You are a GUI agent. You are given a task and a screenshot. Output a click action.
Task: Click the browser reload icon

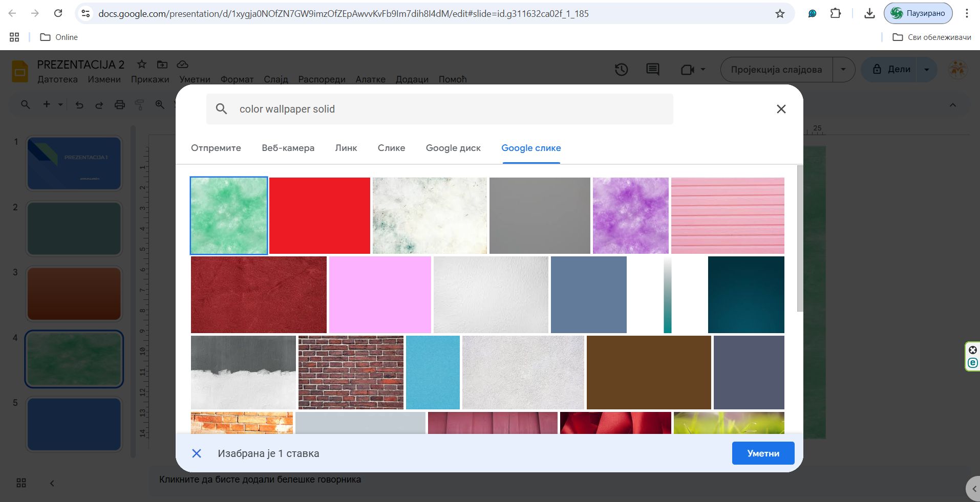click(58, 14)
